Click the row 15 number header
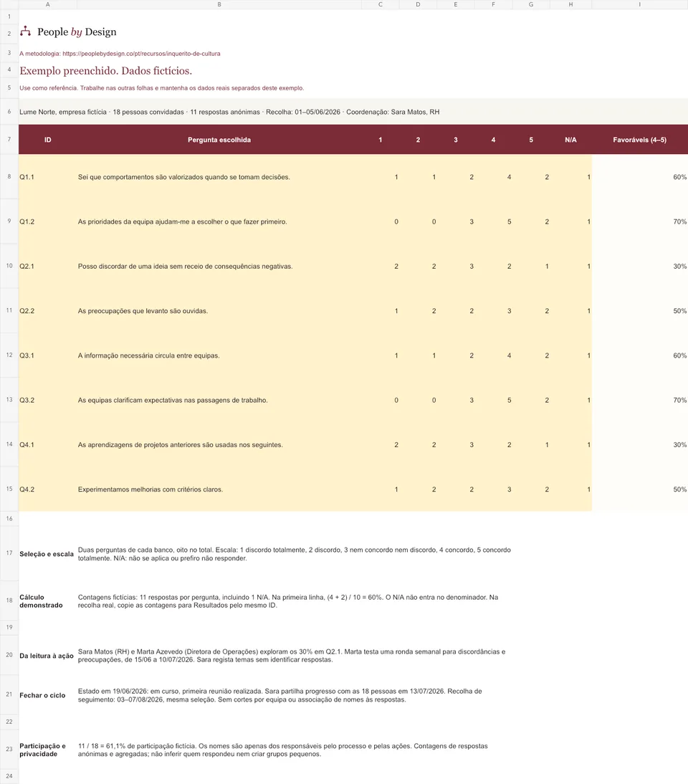This screenshot has height=784, width=688. (x=9, y=489)
